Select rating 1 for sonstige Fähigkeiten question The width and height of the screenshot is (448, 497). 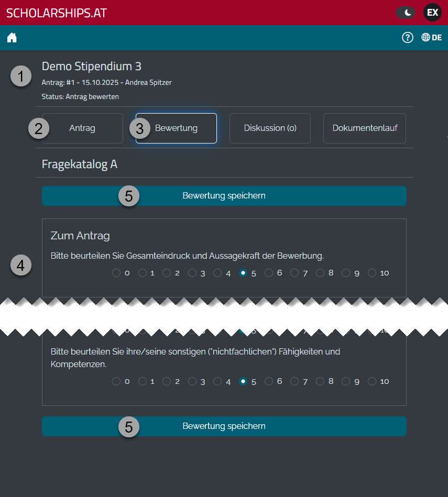pyautogui.click(x=141, y=381)
